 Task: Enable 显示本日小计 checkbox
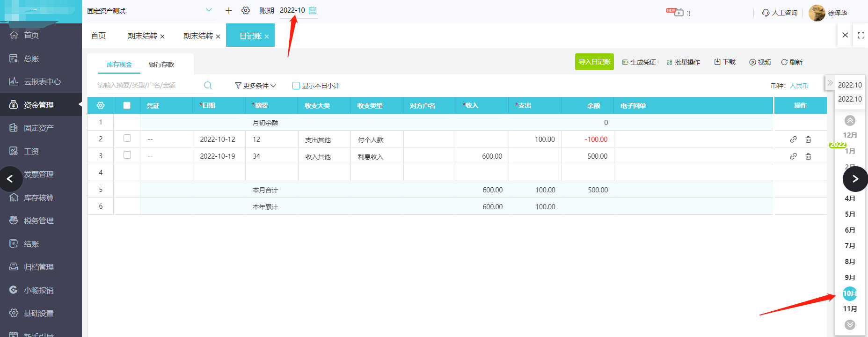pyautogui.click(x=296, y=86)
